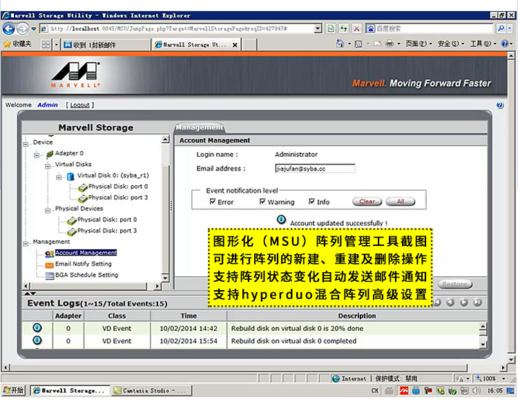Toggle the Info notification checkbox
Screen dimensions: 518x420
(311, 201)
